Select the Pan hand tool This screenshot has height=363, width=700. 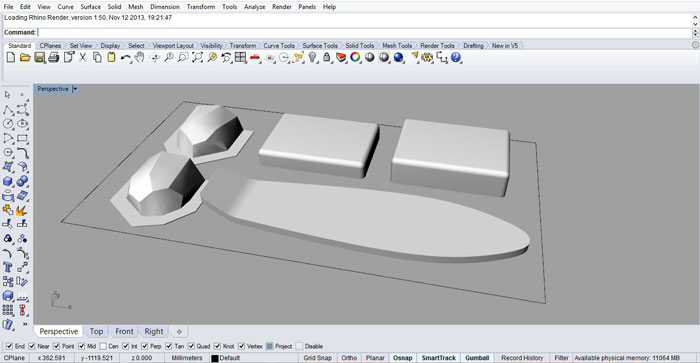point(140,57)
